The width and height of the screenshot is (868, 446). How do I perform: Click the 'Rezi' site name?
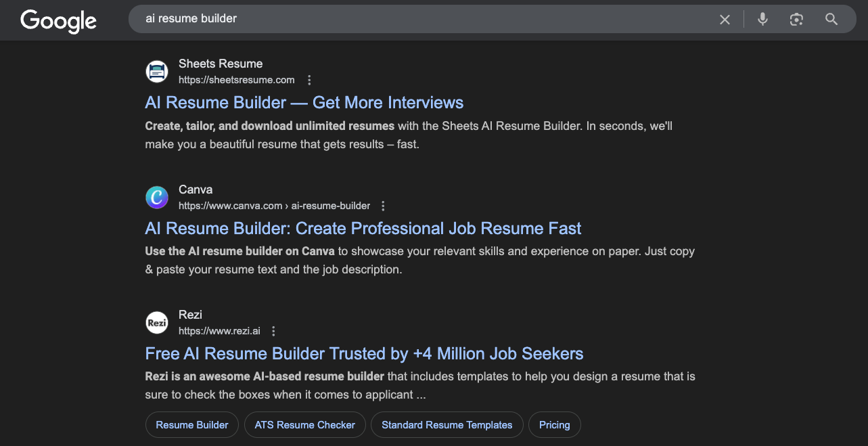[x=190, y=315]
